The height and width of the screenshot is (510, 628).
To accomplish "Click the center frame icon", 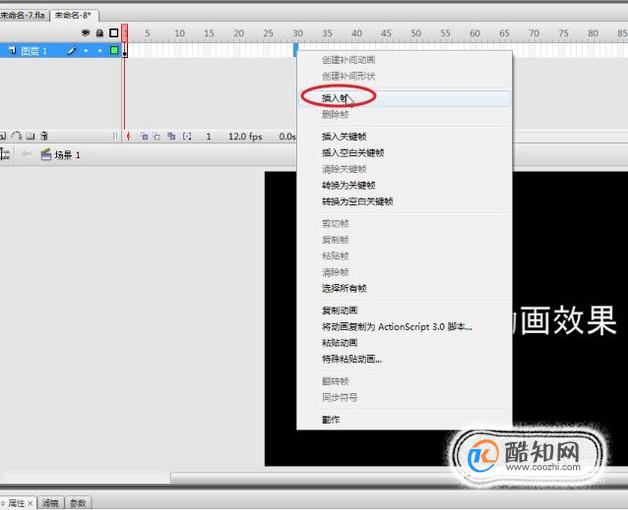I will point(128,137).
